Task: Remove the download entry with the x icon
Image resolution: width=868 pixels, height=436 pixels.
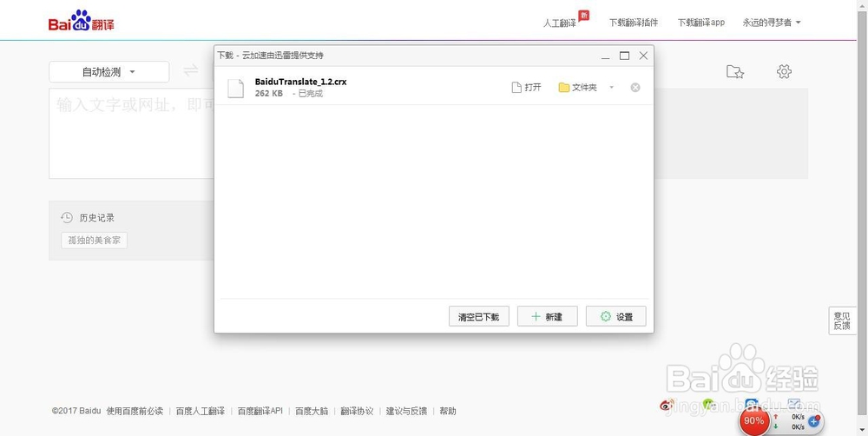Action: (635, 88)
